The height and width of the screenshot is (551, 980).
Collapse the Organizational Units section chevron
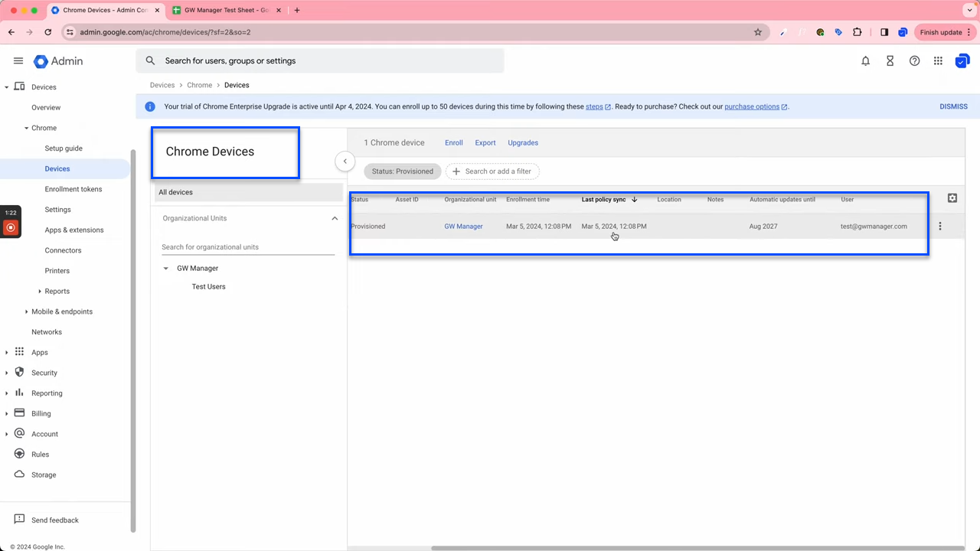335,218
